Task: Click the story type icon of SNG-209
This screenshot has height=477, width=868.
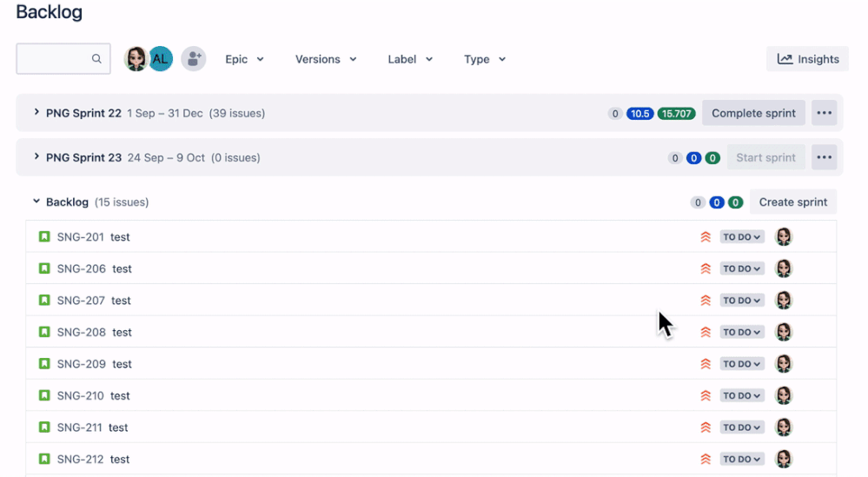Action: pos(44,363)
